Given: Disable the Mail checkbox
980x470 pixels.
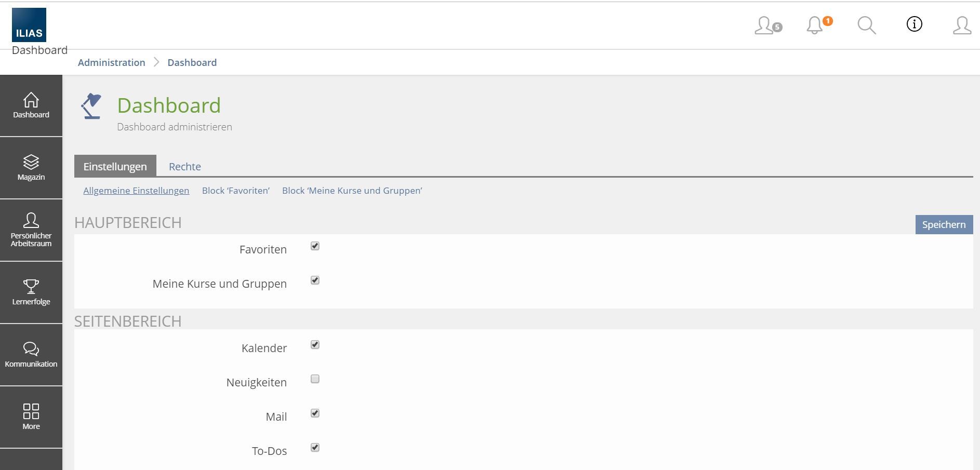Looking at the screenshot, I should point(315,413).
